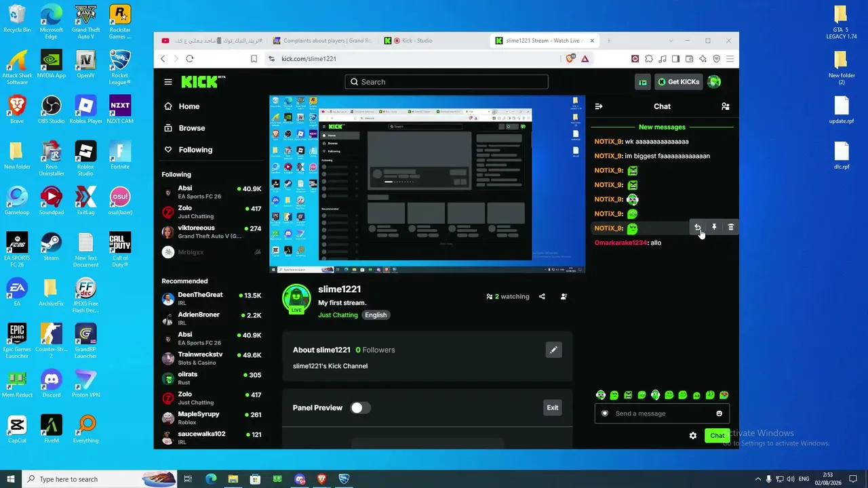The height and width of the screenshot is (488, 868).
Task: Click the browser address bar URL
Action: coord(309,59)
